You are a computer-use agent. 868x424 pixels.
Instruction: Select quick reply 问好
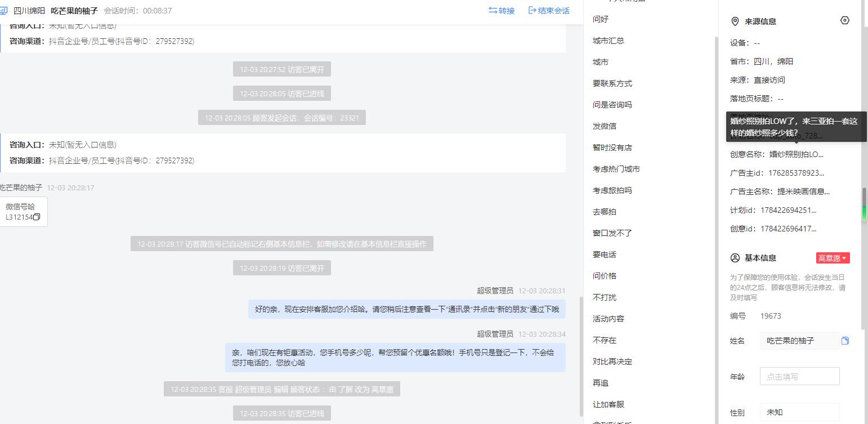[x=601, y=19]
